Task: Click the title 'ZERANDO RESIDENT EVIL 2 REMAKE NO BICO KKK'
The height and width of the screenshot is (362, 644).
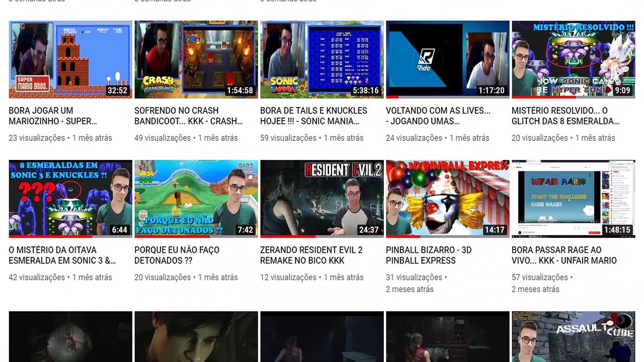Action: [311, 255]
